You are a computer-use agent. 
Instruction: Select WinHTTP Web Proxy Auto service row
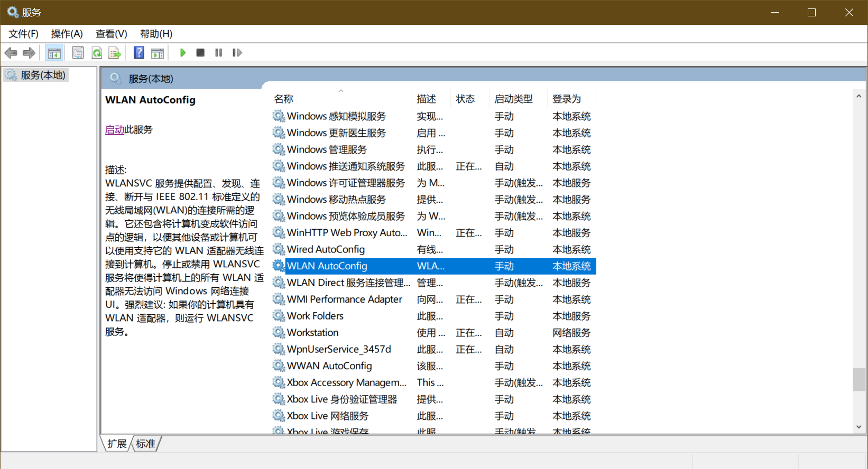[x=433, y=233]
